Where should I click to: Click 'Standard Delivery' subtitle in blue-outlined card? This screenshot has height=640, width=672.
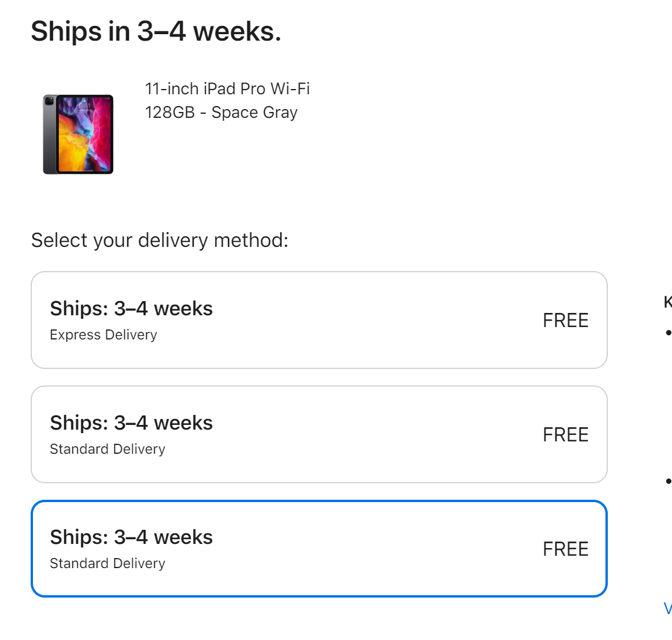click(x=108, y=563)
